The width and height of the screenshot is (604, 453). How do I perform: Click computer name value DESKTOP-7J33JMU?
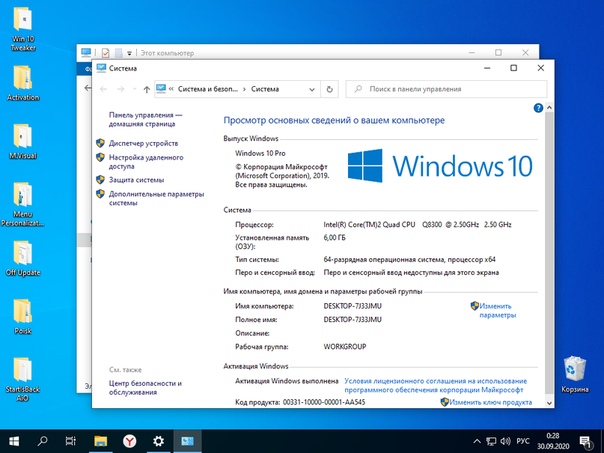(352, 306)
